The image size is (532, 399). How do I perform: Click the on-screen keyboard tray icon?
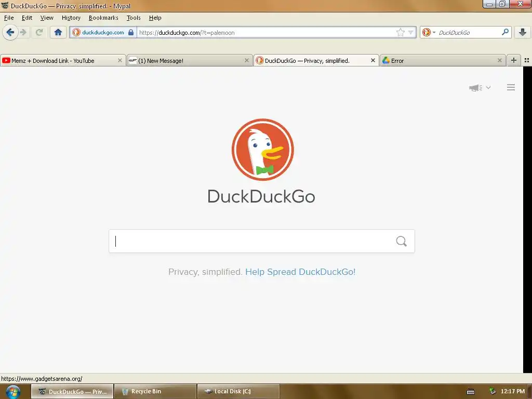tap(471, 392)
